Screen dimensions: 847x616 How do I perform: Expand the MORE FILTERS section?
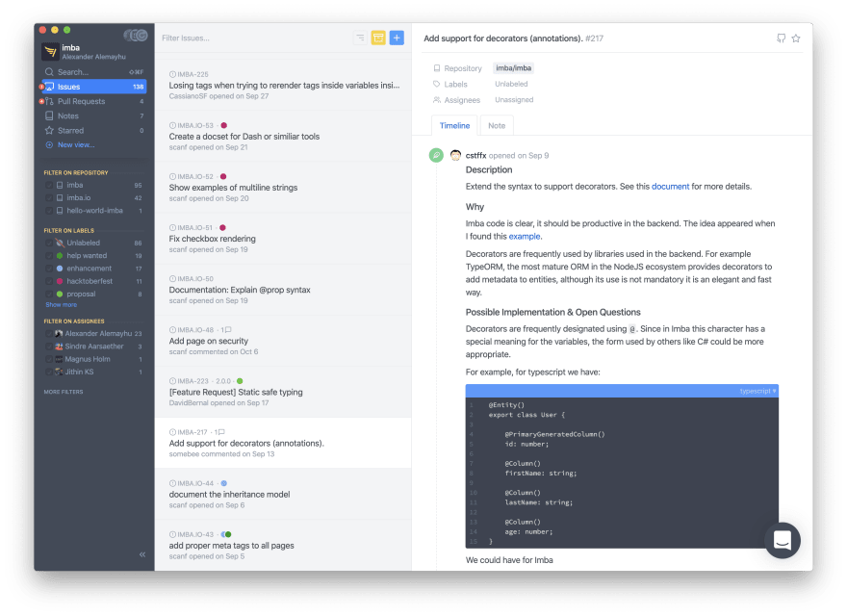(x=64, y=392)
